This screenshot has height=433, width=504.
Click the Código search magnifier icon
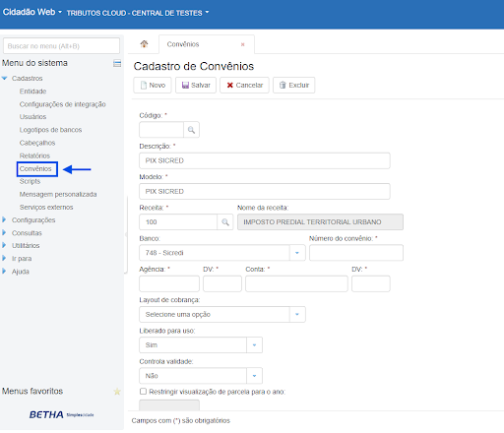191,130
